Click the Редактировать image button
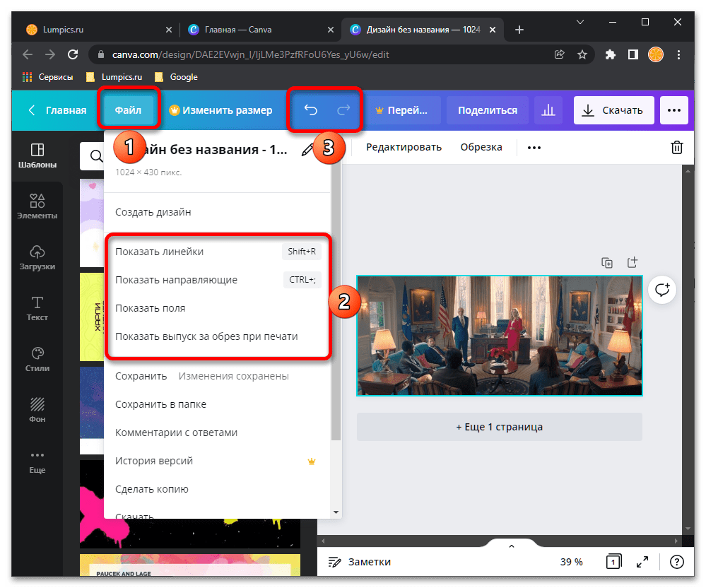This screenshot has height=588, width=706. click(404, 147)
